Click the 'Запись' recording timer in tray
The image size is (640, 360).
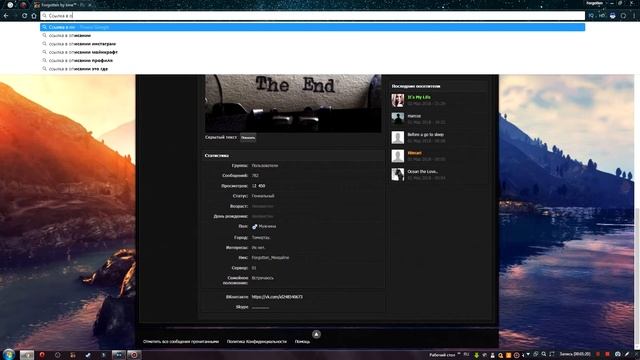(x=575, y=354)
